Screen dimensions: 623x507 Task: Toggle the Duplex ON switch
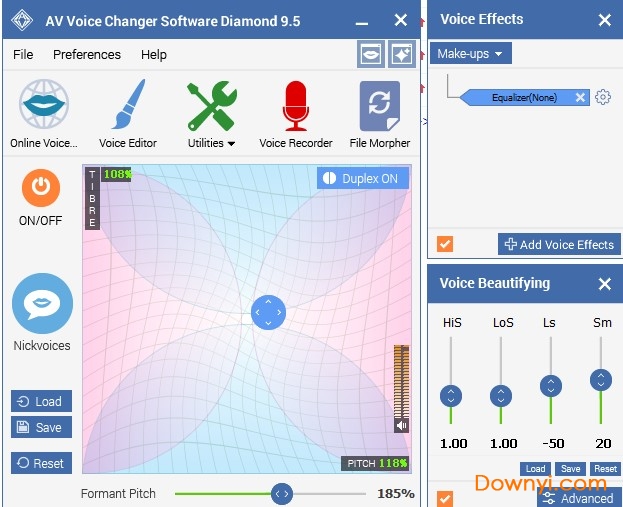tap(363, 178)
